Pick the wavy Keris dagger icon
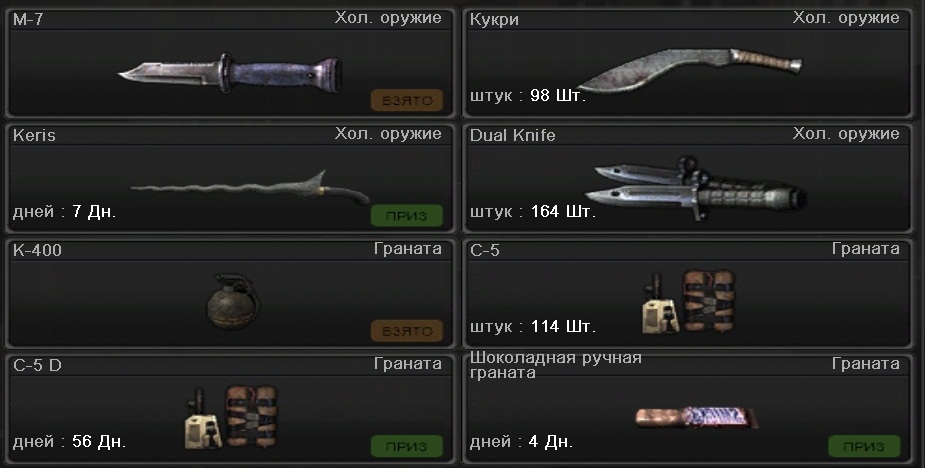 point(250,188)
